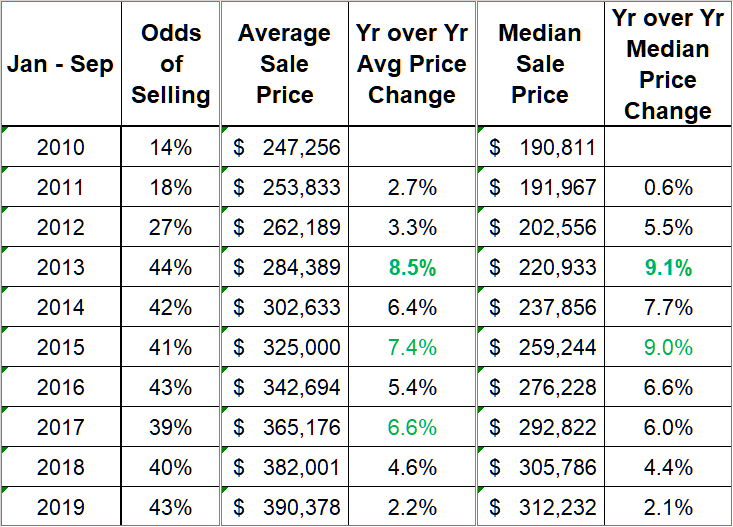
Task: Click the green 6.6% cell
Action: (411, 428)
